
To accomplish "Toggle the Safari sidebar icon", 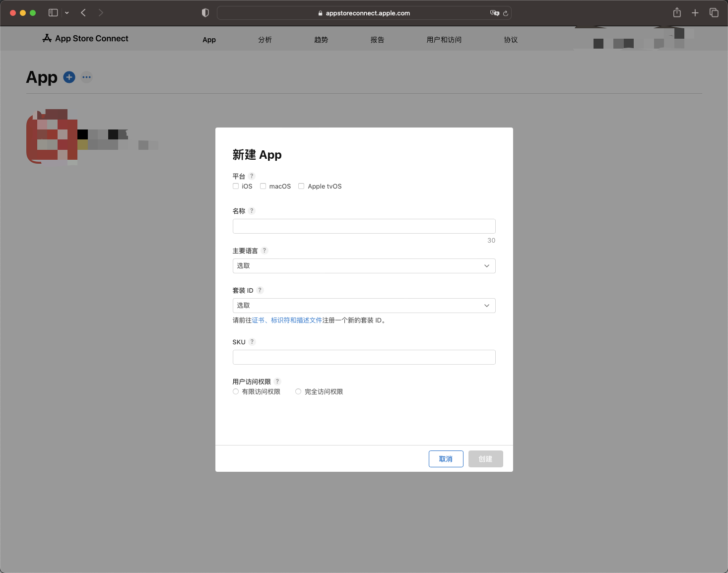I will point(53,13).
